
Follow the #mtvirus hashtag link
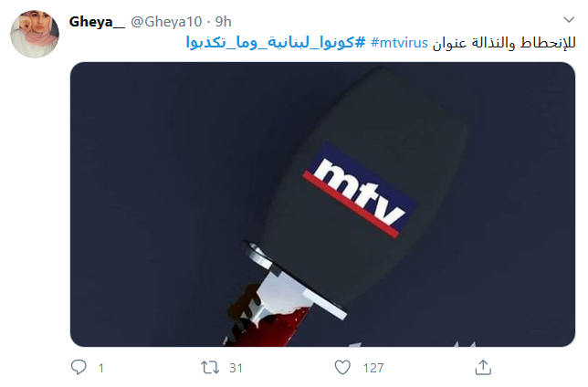click(399, 43)
